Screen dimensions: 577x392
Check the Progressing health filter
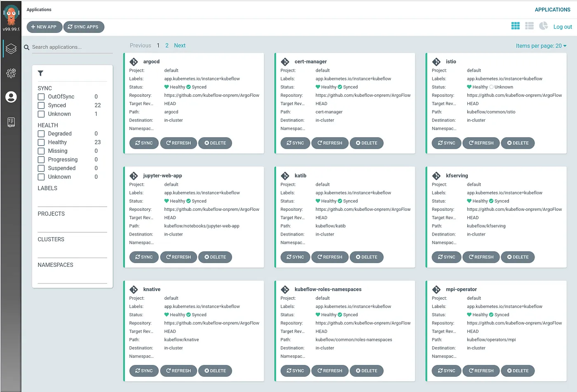click(41, 160)
